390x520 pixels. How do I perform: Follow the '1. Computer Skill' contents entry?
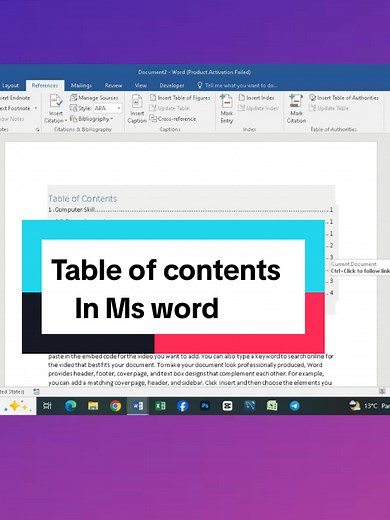[191, 210]
